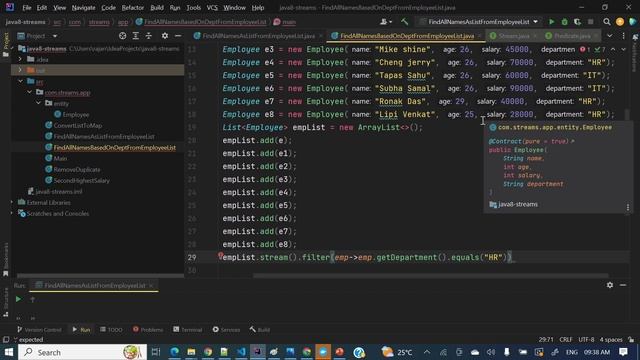Collapse the com.streams.app package
640x360 pixels.
point(29,92)
